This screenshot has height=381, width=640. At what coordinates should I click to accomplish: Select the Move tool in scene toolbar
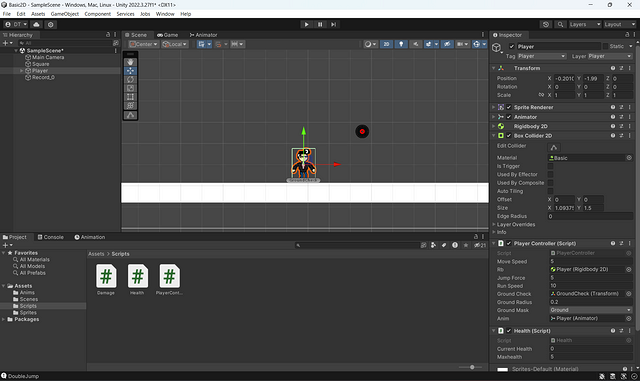(x=131, y=71)
